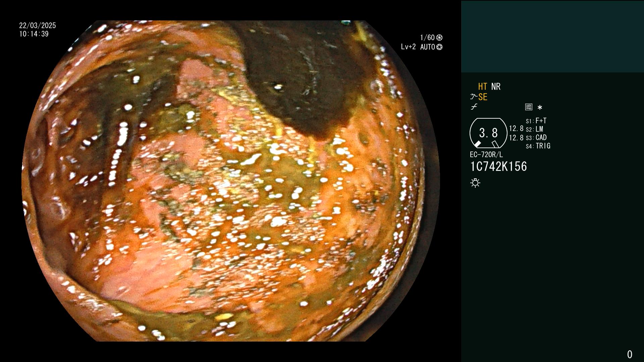
Task: Click the S3 switch assignment CAD
Action: coord(536,137)
